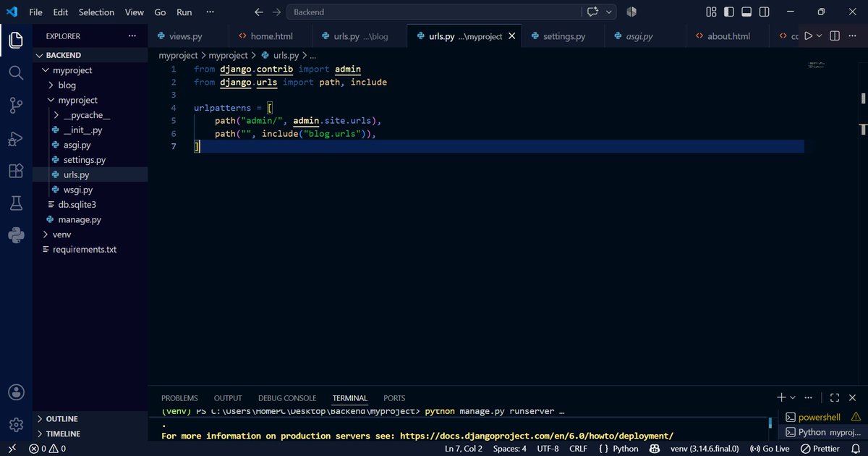The height and width of the screenshot is (456, 868).
Task: Run the Python file with play button
Action: coord(809,36)
